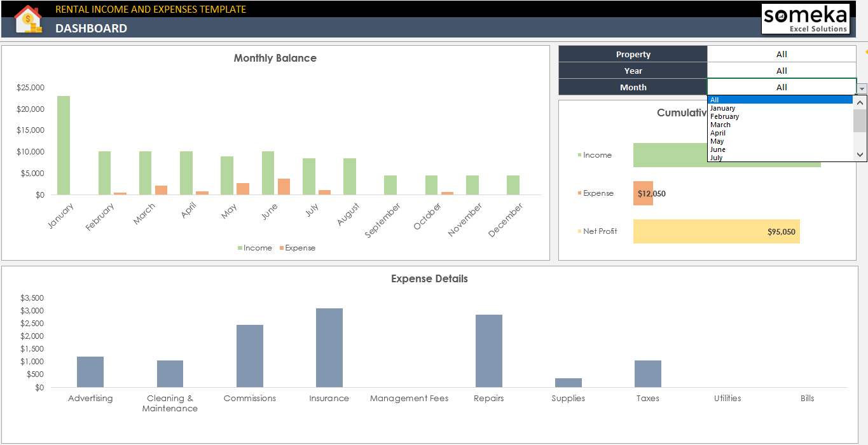The height and width of the screenshot is (445, 868).
Task: Click the green Income legend marker under Monthly Balance
Action: [x=239, y=247]
